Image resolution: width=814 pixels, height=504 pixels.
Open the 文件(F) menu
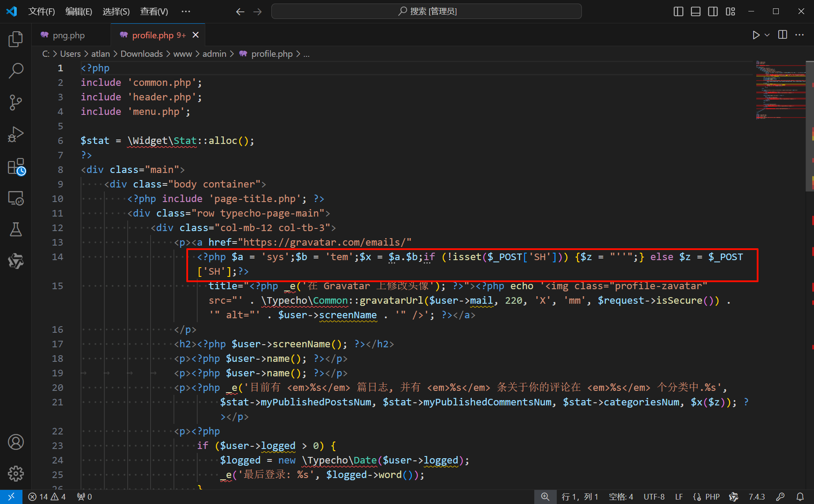pos(41,11)
